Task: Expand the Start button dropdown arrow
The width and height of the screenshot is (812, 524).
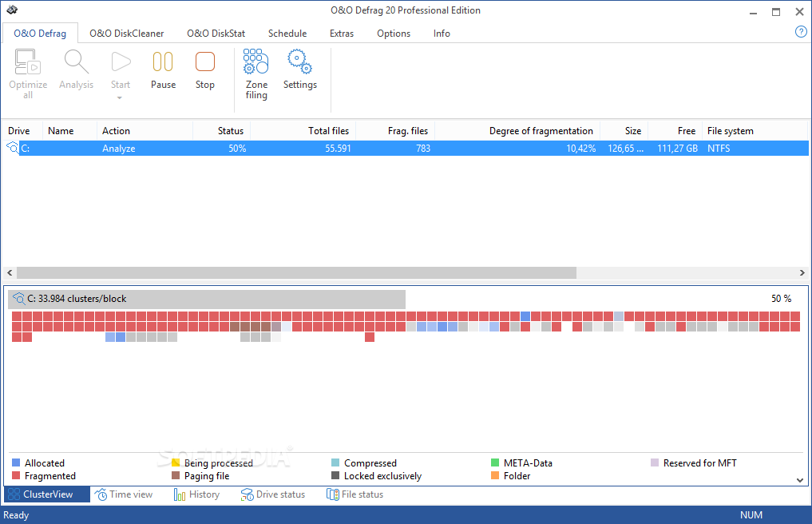Action: click(120, 98)
